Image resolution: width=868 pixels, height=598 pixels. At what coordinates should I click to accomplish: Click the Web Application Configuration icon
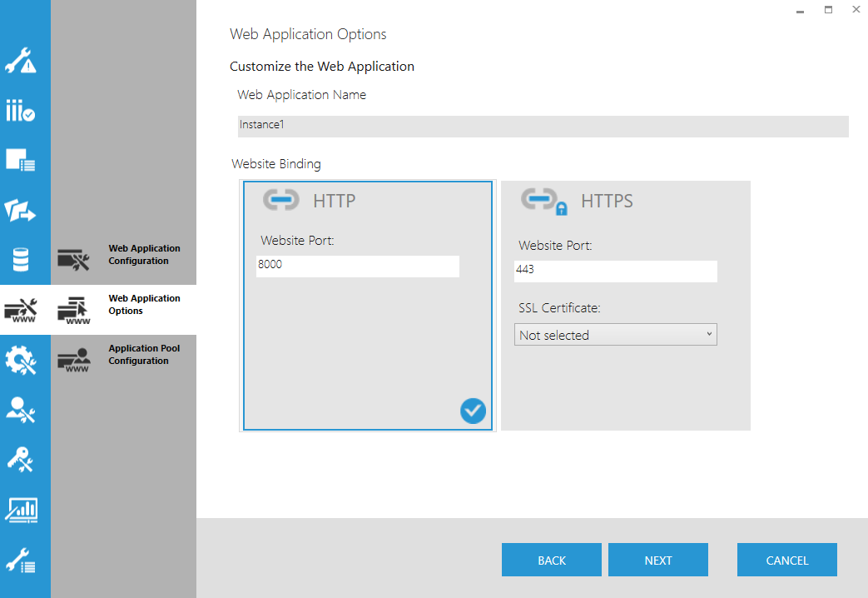click(x=73, y=259)
